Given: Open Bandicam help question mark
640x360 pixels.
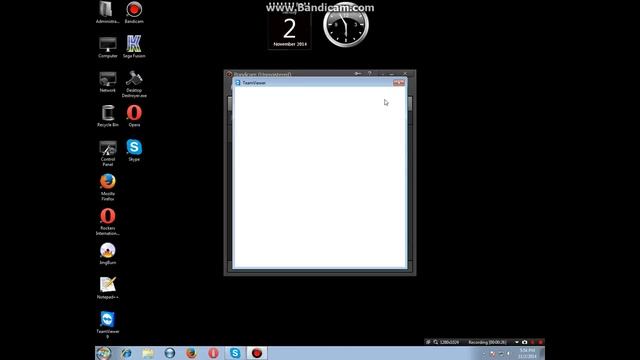Looking at the screenshot, I should [x=370, y=73].
